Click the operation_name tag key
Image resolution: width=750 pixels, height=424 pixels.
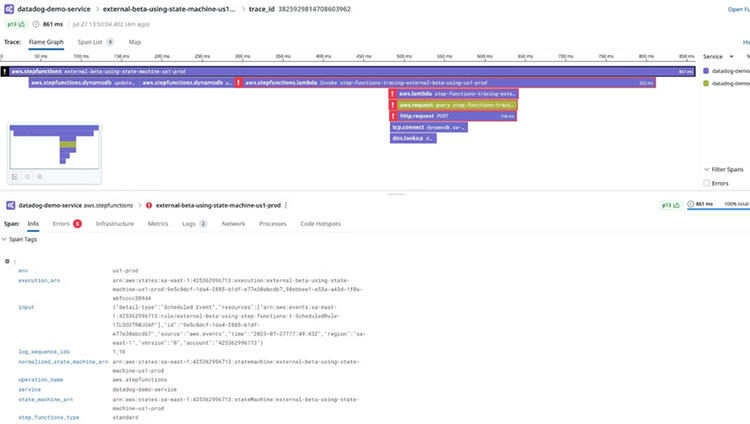point(41,379)
